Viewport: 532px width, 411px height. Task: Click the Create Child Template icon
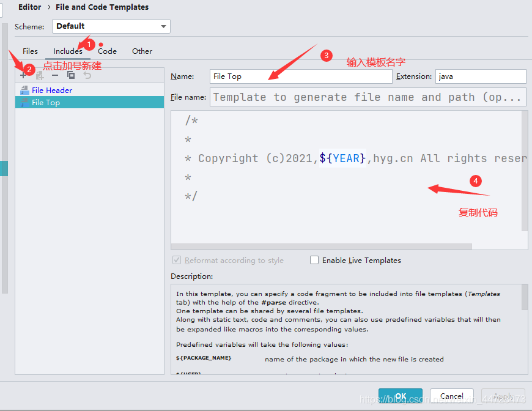click(x=40, y=75)
